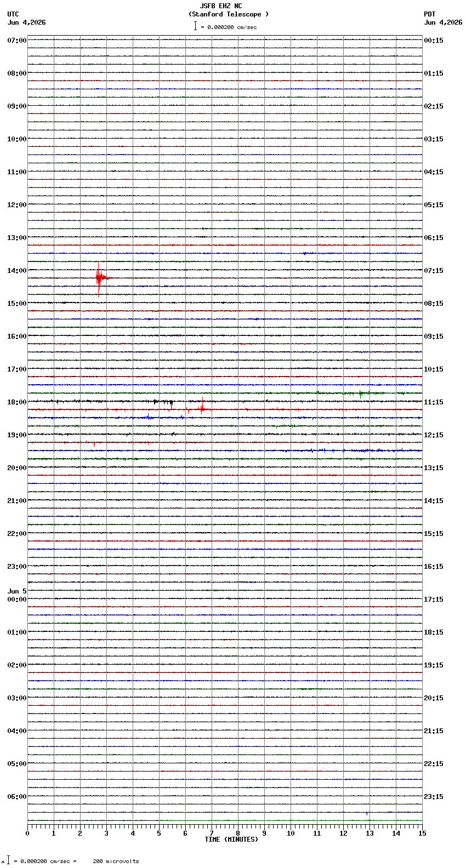This screenshot has width=466, height=868.
Task: Select the 13:00 UTC time label
Action: pyautogui.click(x=17, y=238)
